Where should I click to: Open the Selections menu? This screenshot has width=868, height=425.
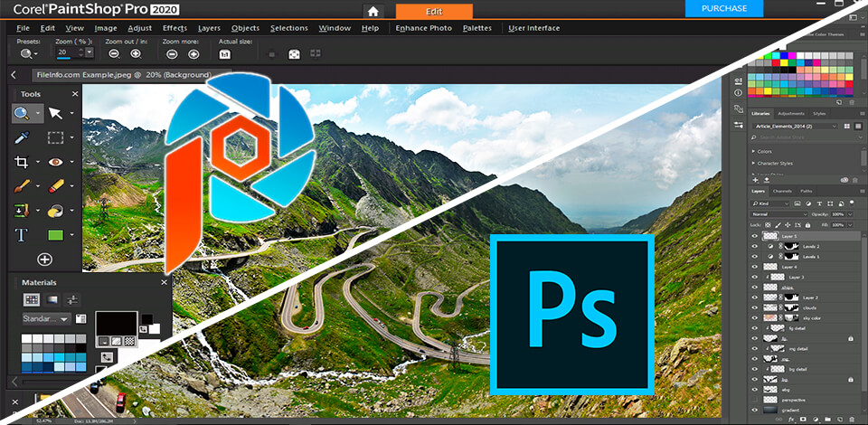(x=289, y=28)
